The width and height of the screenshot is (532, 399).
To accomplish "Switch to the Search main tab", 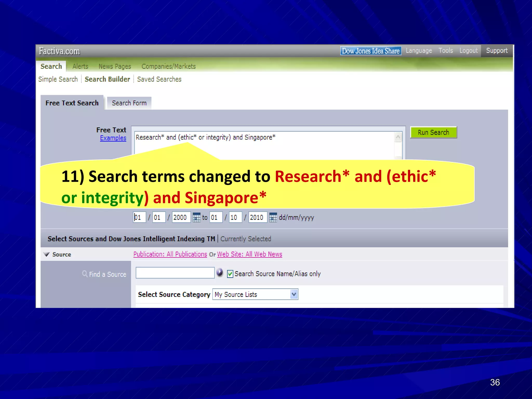I will coord(51,66).
